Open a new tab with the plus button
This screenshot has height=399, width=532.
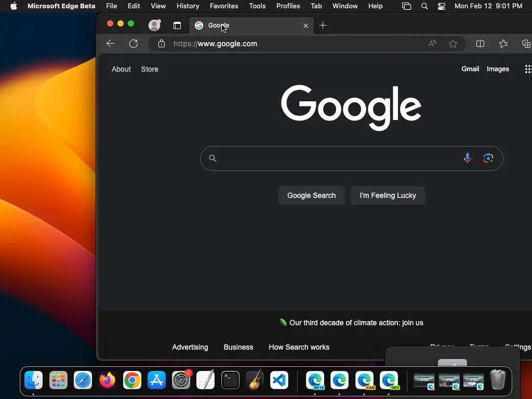click(x=323, y=25)
